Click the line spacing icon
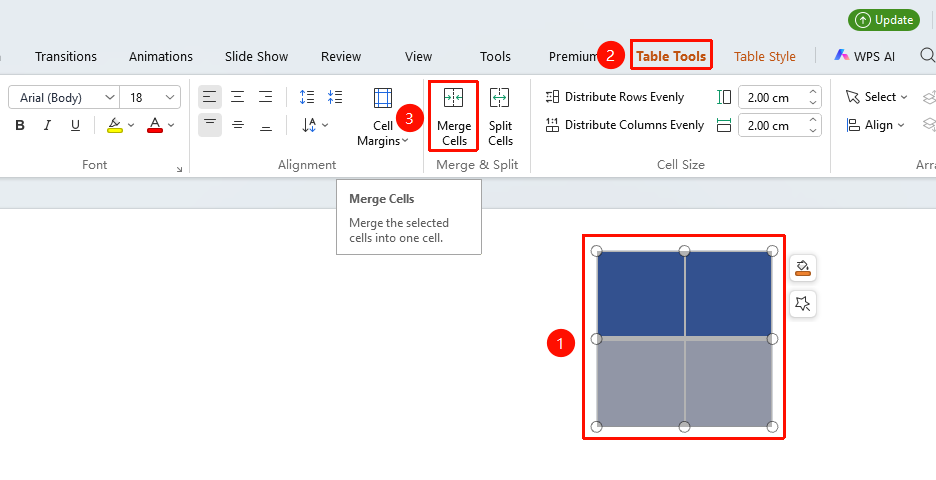 307,97
